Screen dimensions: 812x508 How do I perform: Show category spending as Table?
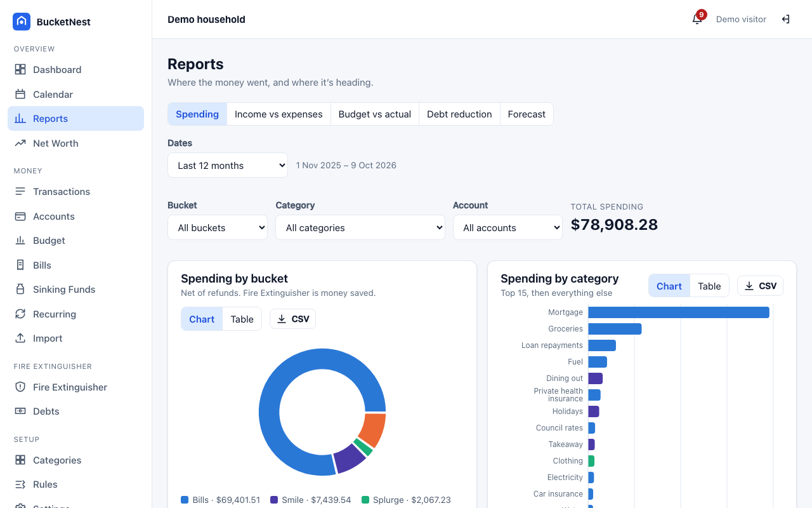[x=709, y=286]
